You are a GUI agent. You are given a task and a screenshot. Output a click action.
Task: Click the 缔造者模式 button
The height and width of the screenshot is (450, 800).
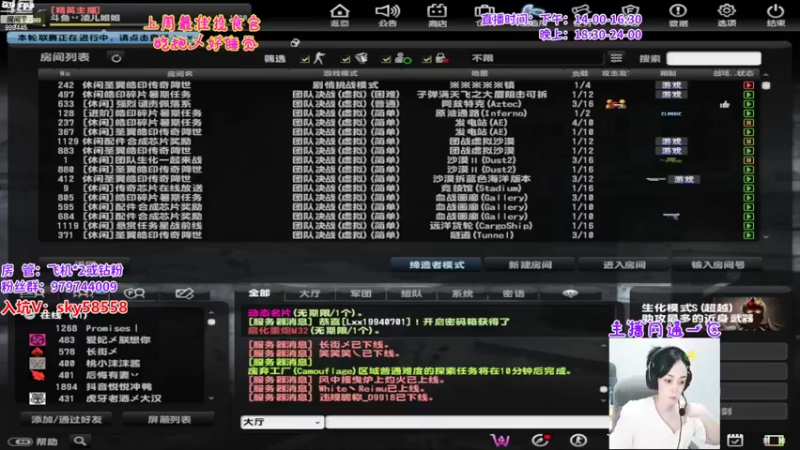point(437,265)
